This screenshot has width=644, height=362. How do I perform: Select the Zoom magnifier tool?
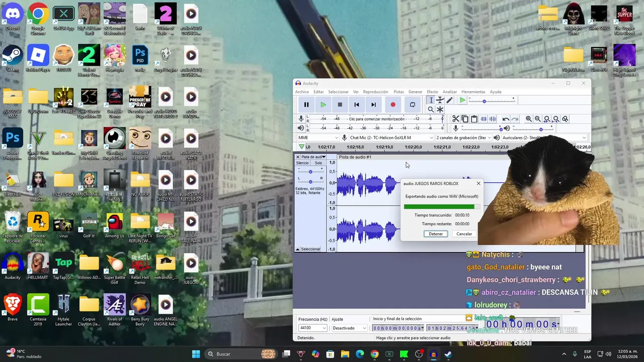[x=431, y=109]
